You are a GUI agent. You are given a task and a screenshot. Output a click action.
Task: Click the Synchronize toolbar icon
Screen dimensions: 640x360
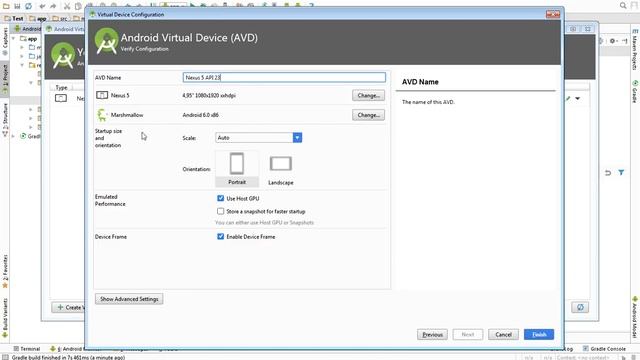tap(29, 6)
